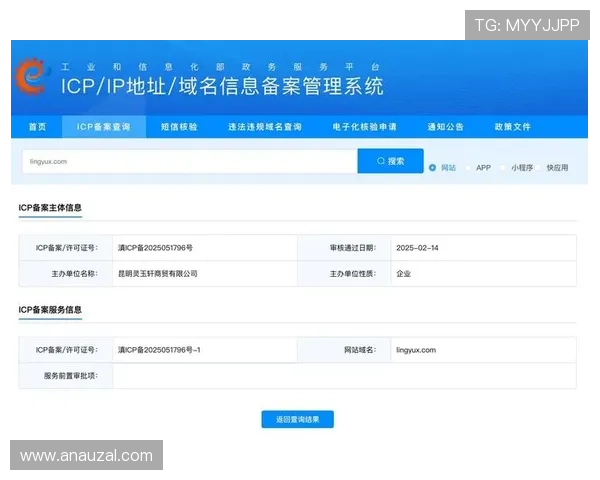
Task: Go to the 电子化核验申请 tab
Action: pyautogui.click(x=364, y=127)
